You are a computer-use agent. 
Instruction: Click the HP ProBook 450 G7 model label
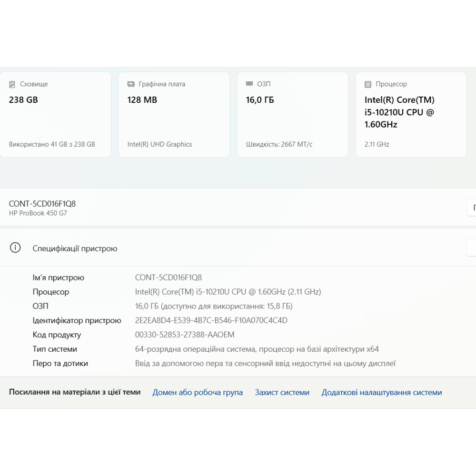[38, 213]
